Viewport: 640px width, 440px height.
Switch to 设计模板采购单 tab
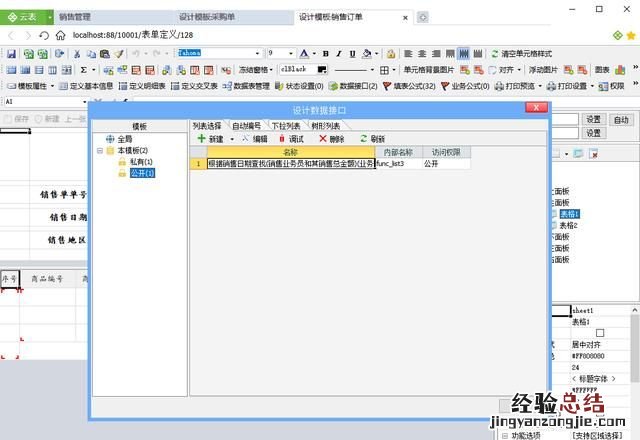[207, 17]
